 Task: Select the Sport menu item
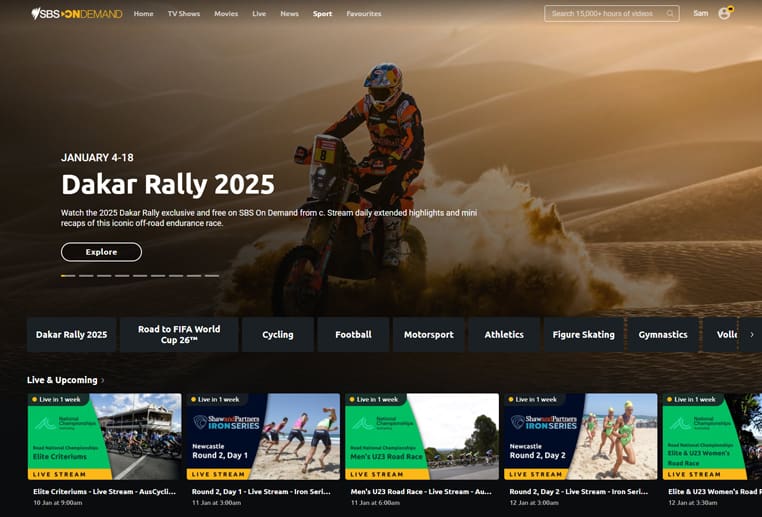322,14
